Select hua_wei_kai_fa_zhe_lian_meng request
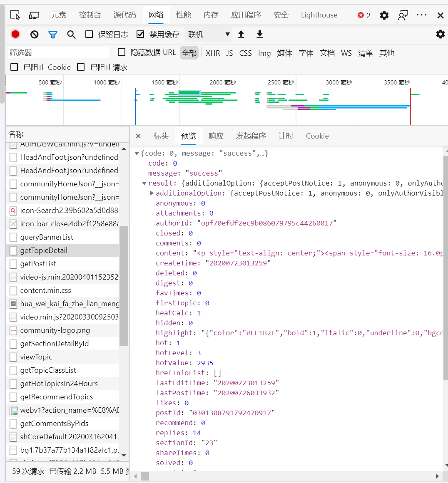This screenshot has width=448, height=483. coord(62,304)
